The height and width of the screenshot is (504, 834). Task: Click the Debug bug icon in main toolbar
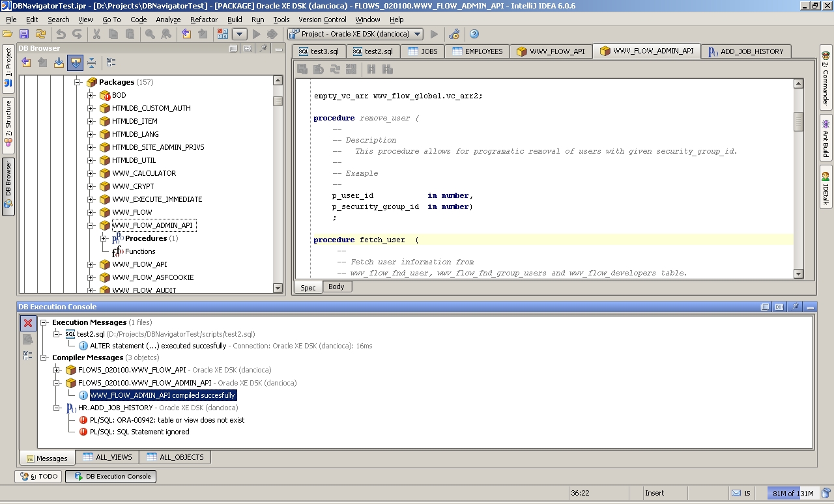point(272,34)
